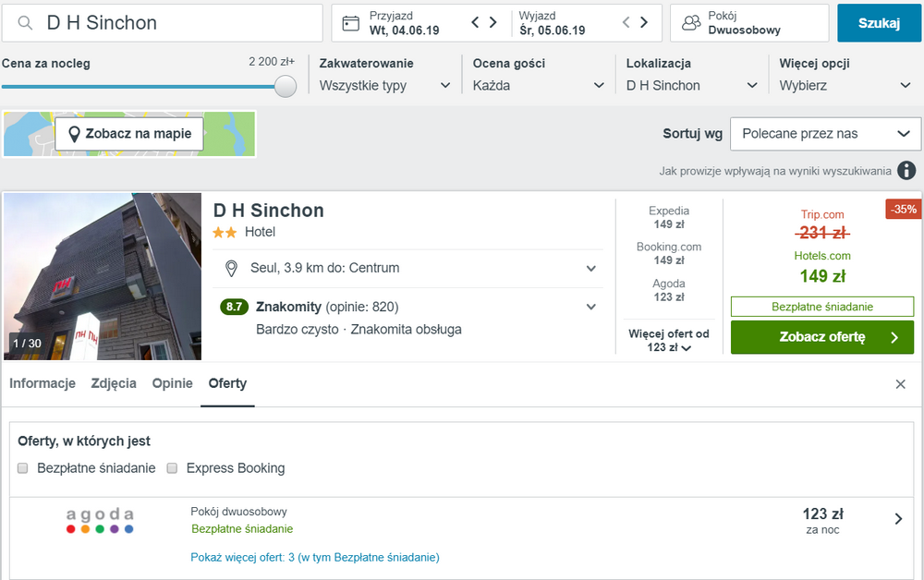Open Lokalizacja dropdown

tap(692, 85)
